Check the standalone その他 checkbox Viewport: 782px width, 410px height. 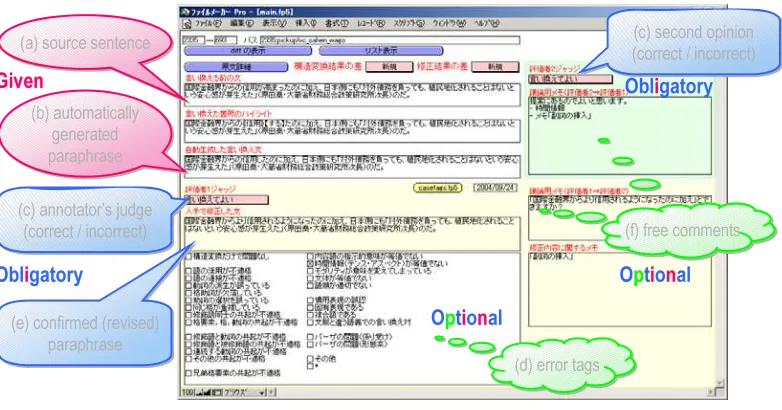[x=310, y=359]
